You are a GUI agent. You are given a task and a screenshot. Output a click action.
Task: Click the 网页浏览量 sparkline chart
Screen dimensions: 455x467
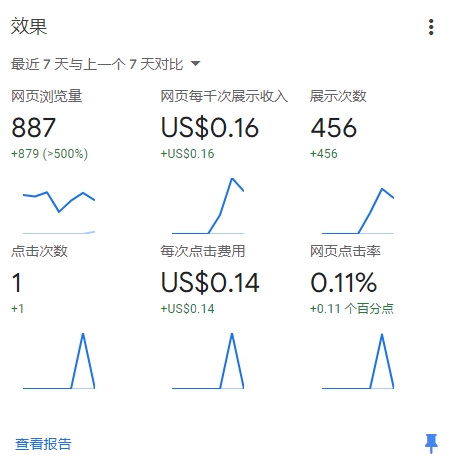point(59,212)
